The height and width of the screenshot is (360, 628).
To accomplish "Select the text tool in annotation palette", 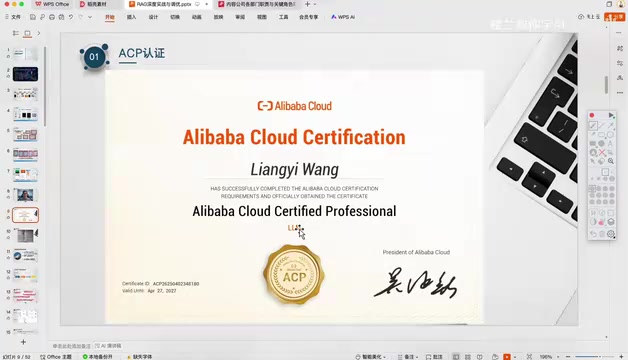I will (x=610, y=143).
